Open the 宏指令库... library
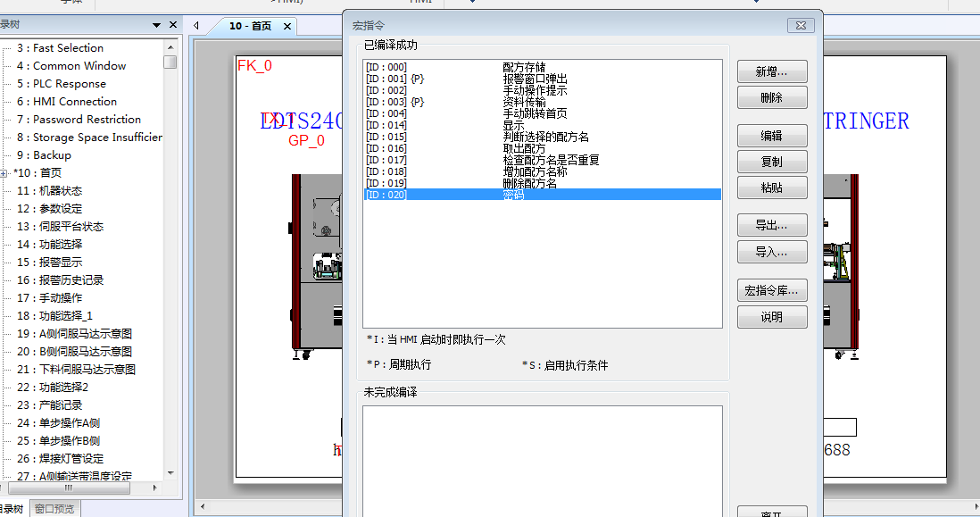Viewport: 980px width, 517px height. tap(771, 290)
